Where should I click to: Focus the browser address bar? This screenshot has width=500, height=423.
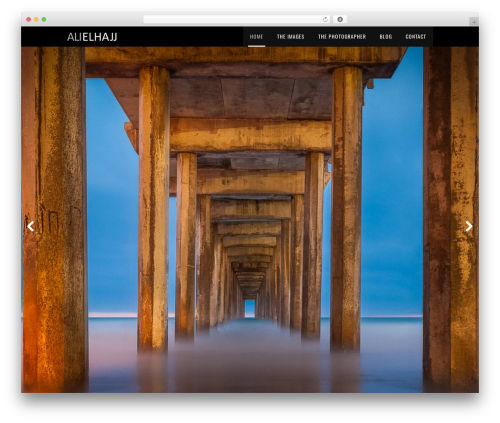(x=236, y=20)
